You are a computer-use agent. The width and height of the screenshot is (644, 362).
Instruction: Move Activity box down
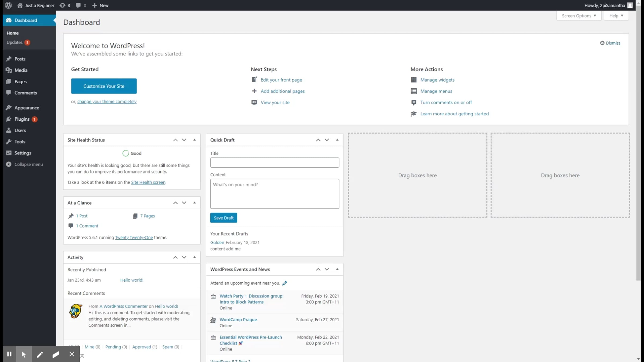[184, 257]
